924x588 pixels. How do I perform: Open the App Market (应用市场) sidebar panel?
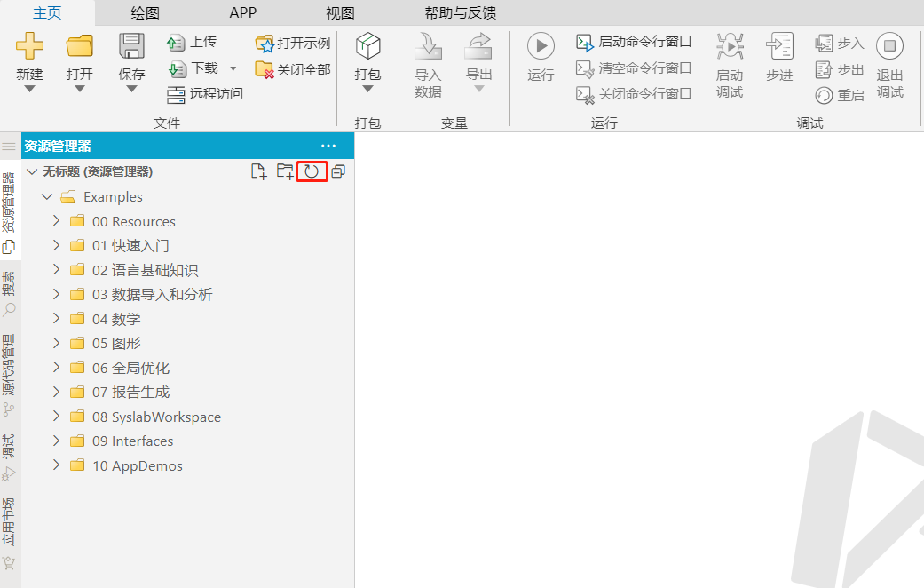click(x=9, y=531)
